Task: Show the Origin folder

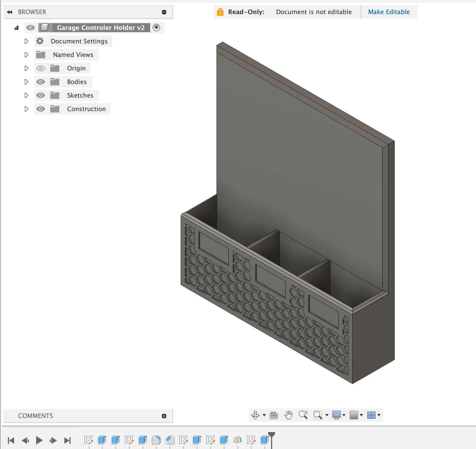Action: [41, 68]
